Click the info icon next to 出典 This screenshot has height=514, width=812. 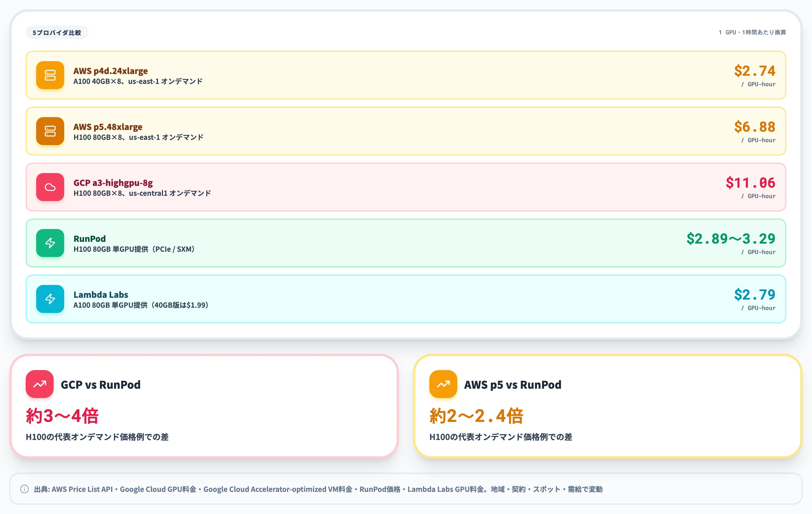[24, 489]
